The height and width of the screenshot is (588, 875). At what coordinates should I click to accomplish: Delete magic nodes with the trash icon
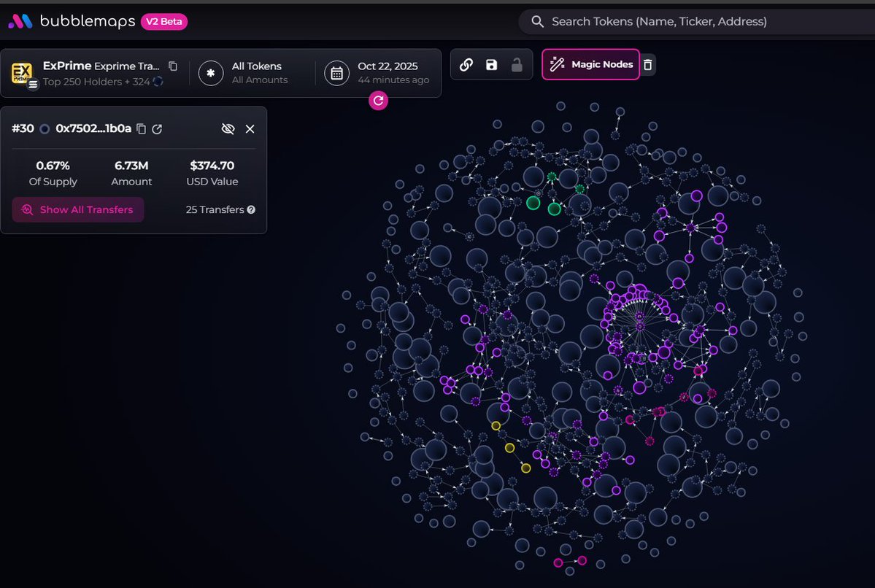click(648, 65)
